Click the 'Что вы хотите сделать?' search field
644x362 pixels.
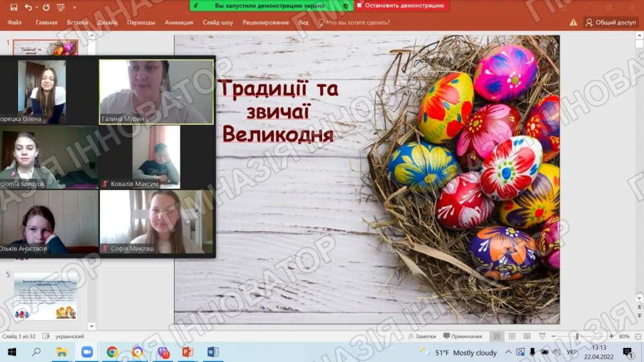click(354, 23)
